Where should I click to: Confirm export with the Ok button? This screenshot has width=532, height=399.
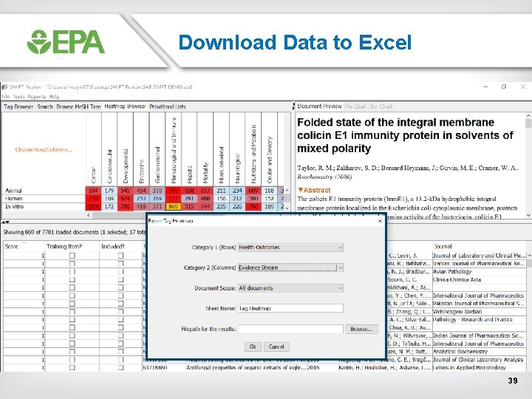(253, 347)
